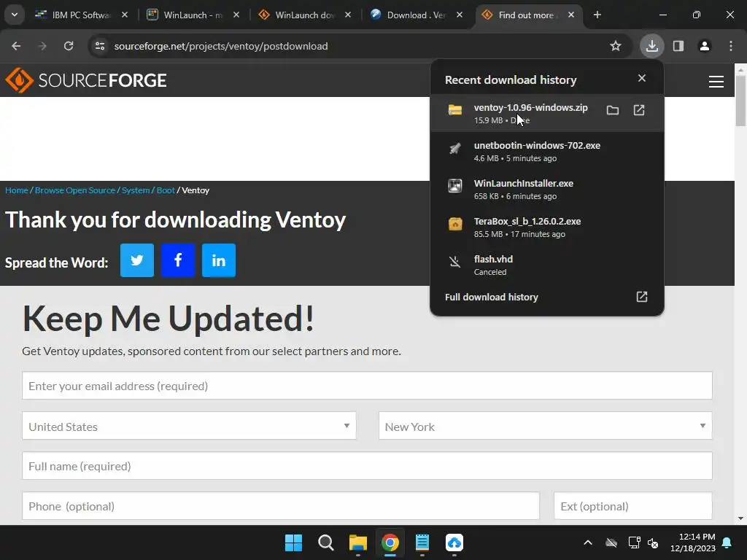The width and height of the screenshot is (747, 560).
Task: Expand the New York state dropdown
Action: (x=545, y=426)
